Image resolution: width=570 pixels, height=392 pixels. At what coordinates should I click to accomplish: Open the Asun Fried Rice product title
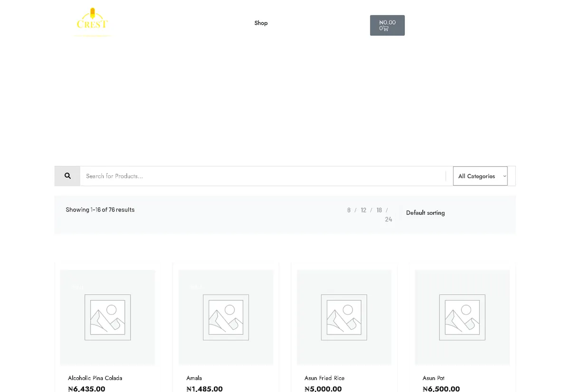point(324,378)
